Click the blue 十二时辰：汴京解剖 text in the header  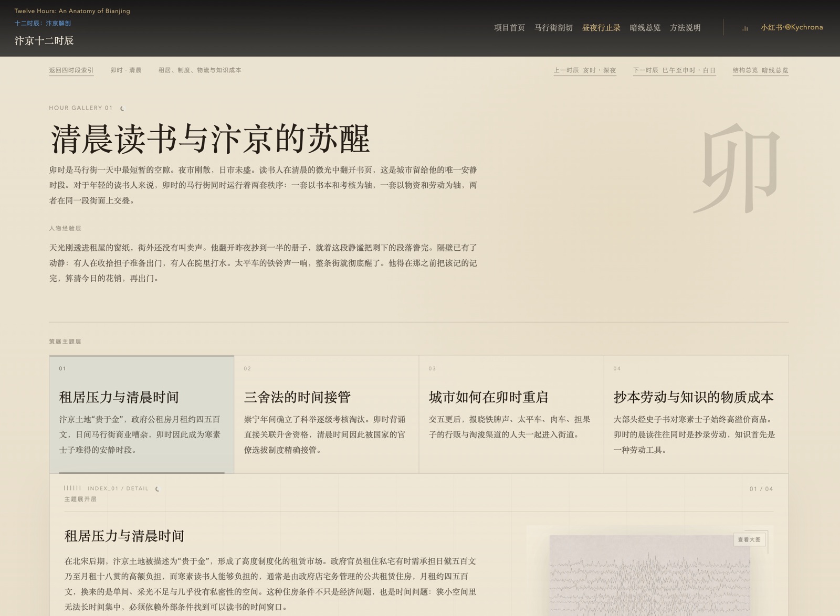[x=43, y=23]
